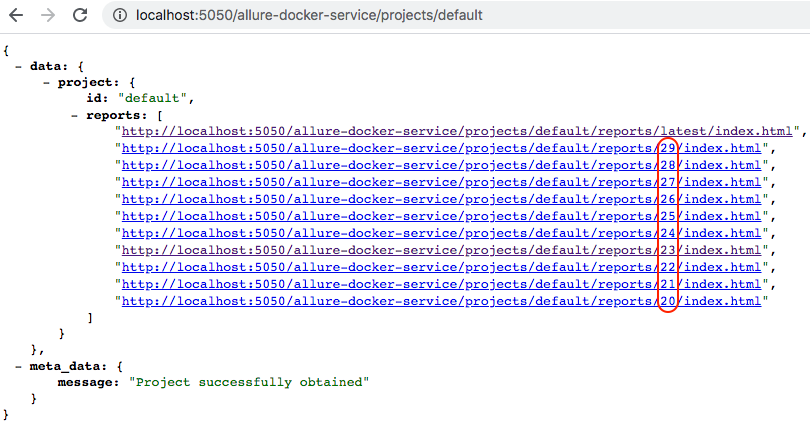
Task: Open report 20 index.html link
Action: coord(441,302)
